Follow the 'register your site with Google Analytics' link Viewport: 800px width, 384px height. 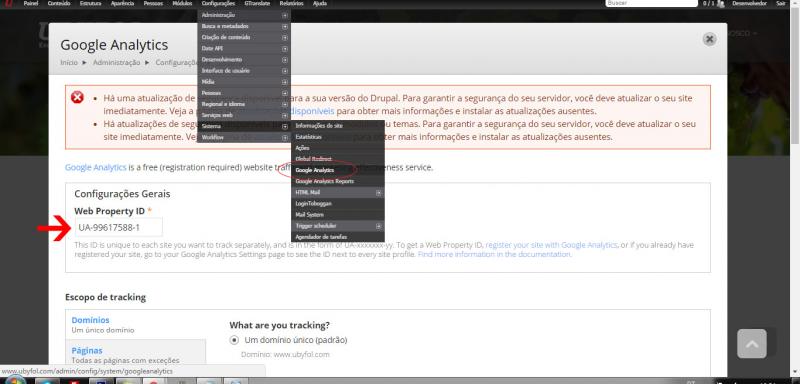tap(552, 245)
